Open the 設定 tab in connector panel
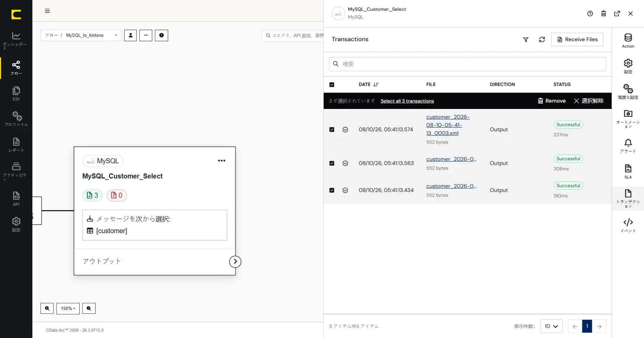 tap(628, 66)
